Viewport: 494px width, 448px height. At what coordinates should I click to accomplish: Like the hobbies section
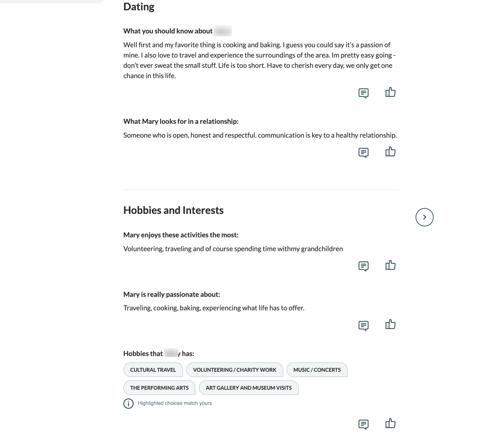tap(390, 423)
